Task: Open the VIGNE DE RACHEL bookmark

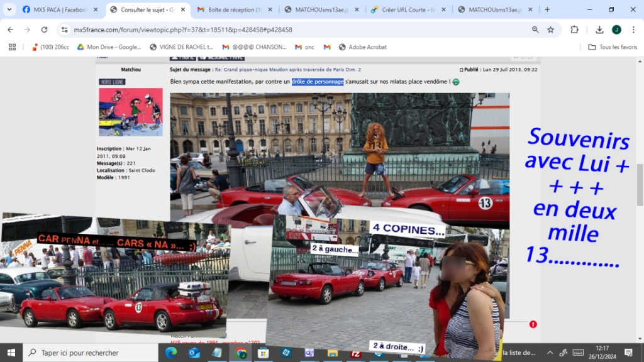Action: click(x=182, y=47)
